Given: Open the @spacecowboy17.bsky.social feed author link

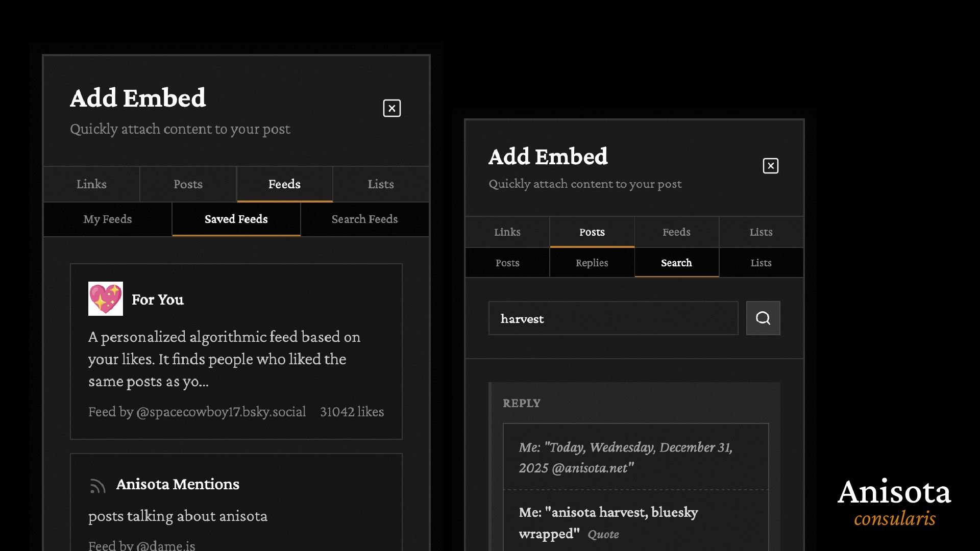Looking at the screenshot, I should click(x=221, y=412).
